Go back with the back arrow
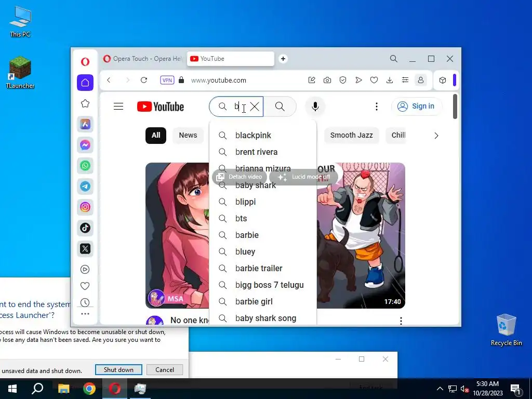 109,80
